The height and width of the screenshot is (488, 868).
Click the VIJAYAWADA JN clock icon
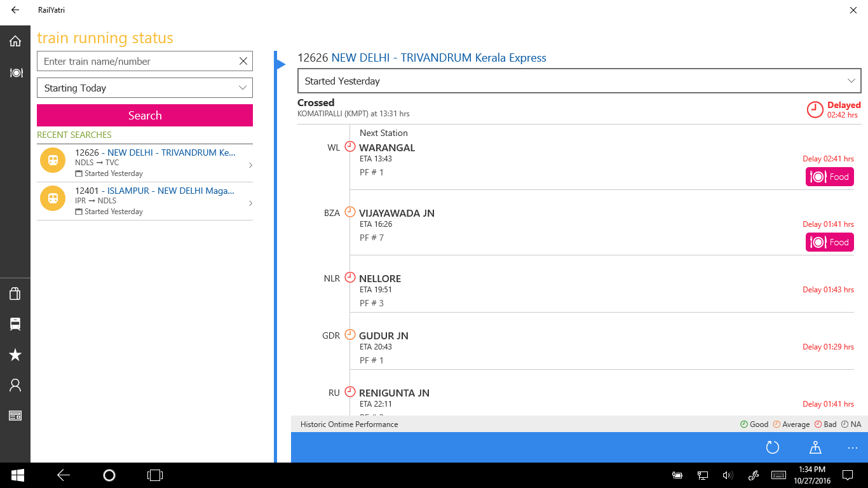click(x=350, y=212)
